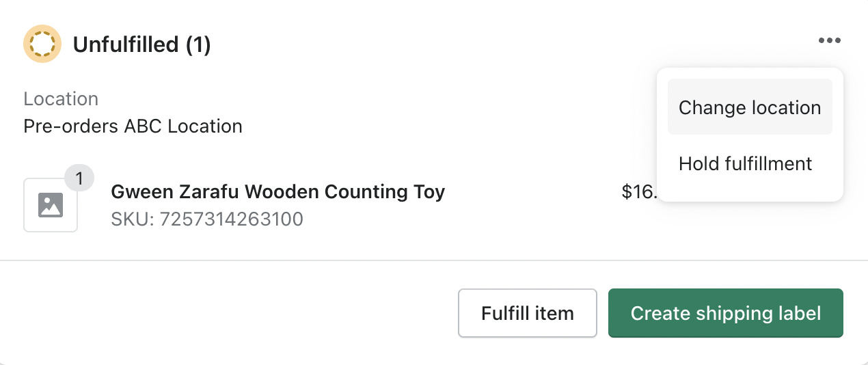Click the Pre-orders ABC Location text

point(133,126)
